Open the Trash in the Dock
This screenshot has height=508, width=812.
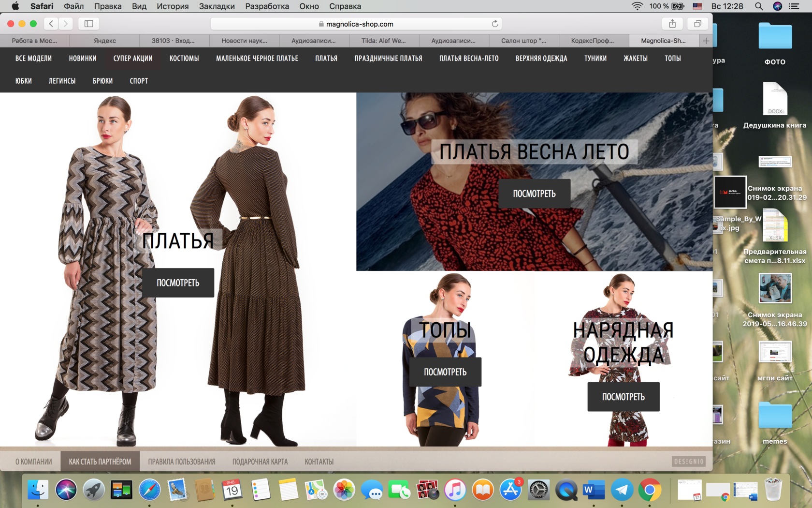pos(773,490)
